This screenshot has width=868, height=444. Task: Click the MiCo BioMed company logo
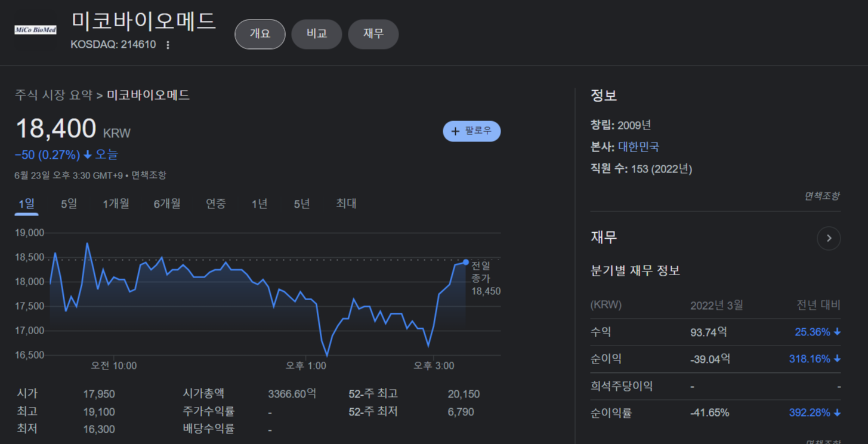(x=35, y=29)
